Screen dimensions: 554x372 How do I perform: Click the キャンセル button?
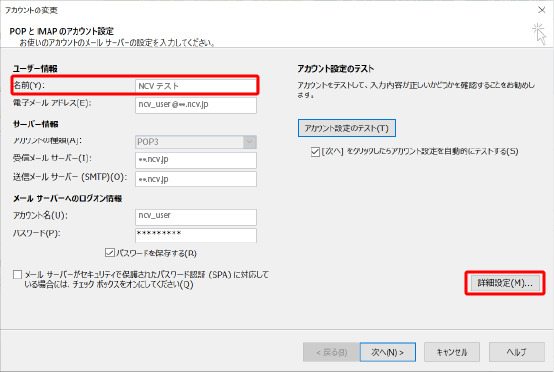(x=452, y=352)
